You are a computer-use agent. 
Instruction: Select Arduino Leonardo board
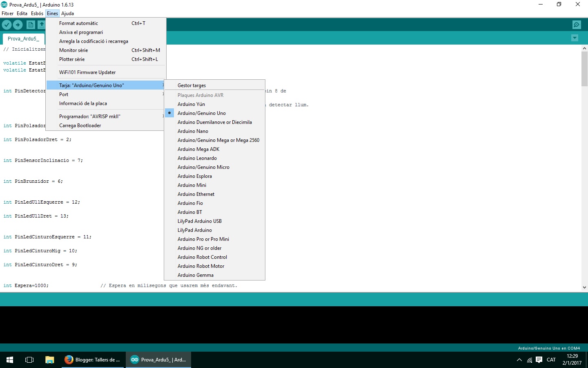tap(215, 158)
